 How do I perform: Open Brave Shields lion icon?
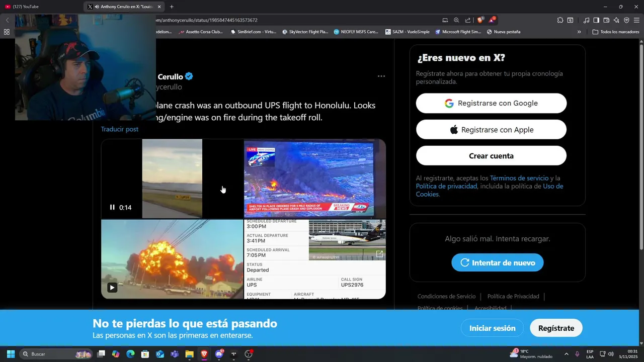coord(480,20)
